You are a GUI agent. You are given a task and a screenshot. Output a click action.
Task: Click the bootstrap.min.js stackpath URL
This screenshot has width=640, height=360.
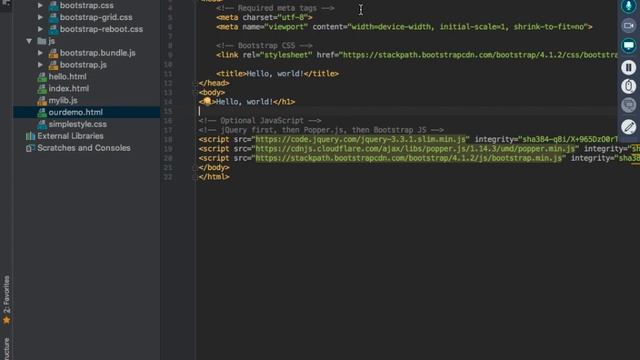[409, 158]
